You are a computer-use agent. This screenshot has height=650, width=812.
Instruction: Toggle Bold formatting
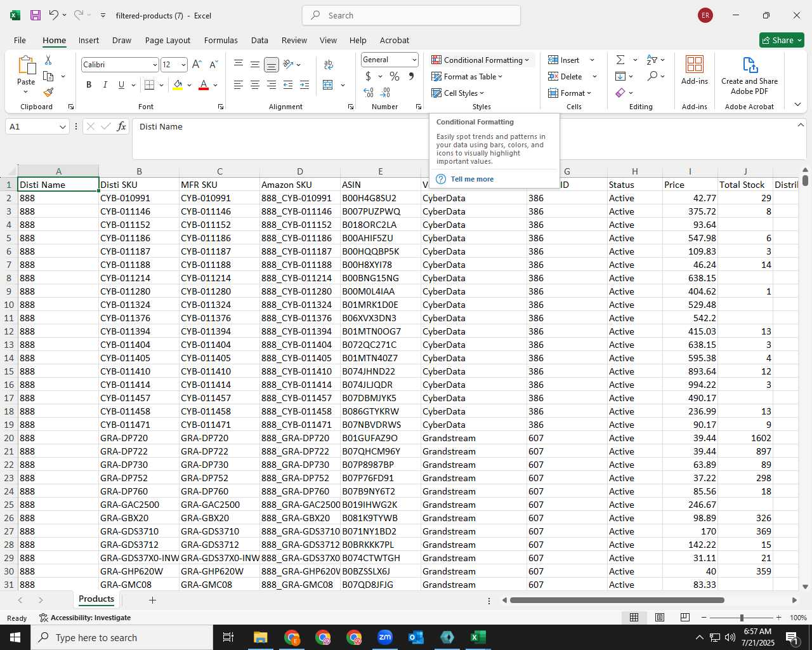89,84
